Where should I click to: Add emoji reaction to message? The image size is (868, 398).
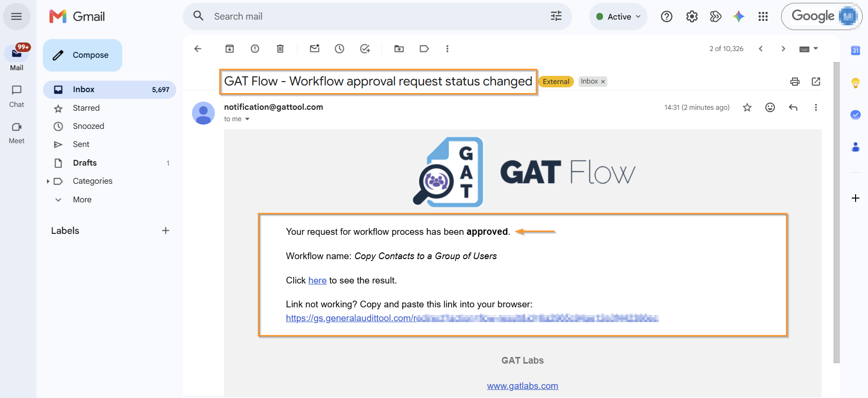tap(770, 107)
